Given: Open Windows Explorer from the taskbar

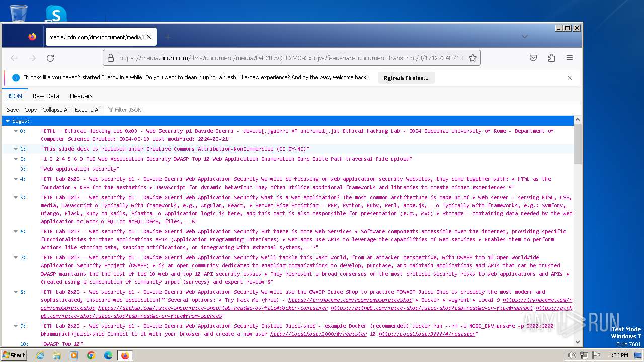Looking at the screenshot, I should point(57,355).
